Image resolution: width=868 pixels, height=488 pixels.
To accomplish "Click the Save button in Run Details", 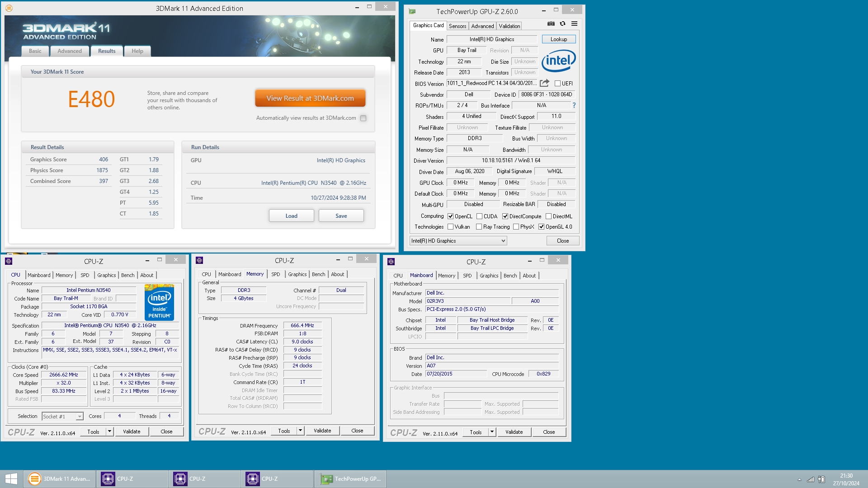I will tap(341, 216).
